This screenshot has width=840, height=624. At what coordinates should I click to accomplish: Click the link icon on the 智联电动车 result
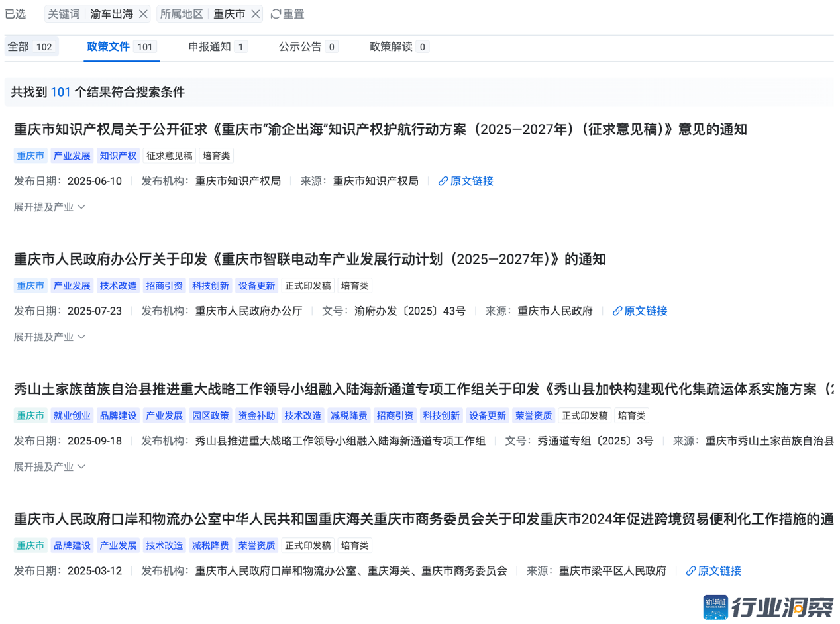pyautogui.click(x=617, y=311)
